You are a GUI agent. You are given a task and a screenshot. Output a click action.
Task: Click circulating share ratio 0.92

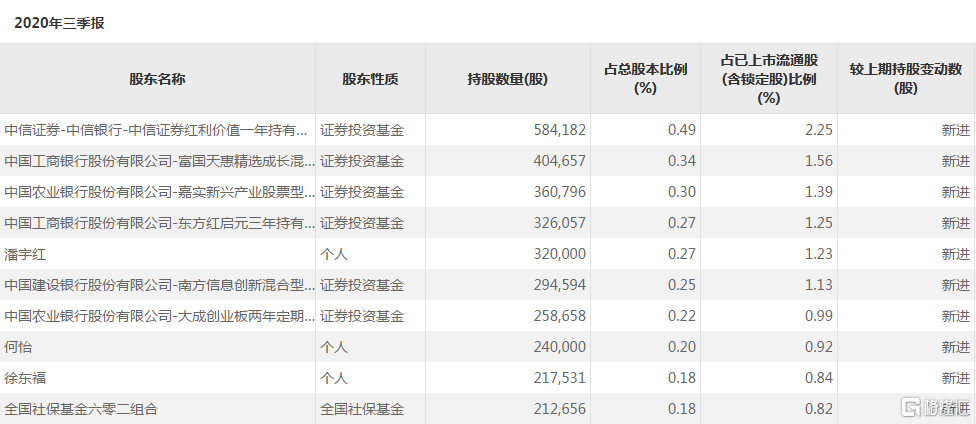[x=819, y=347]
